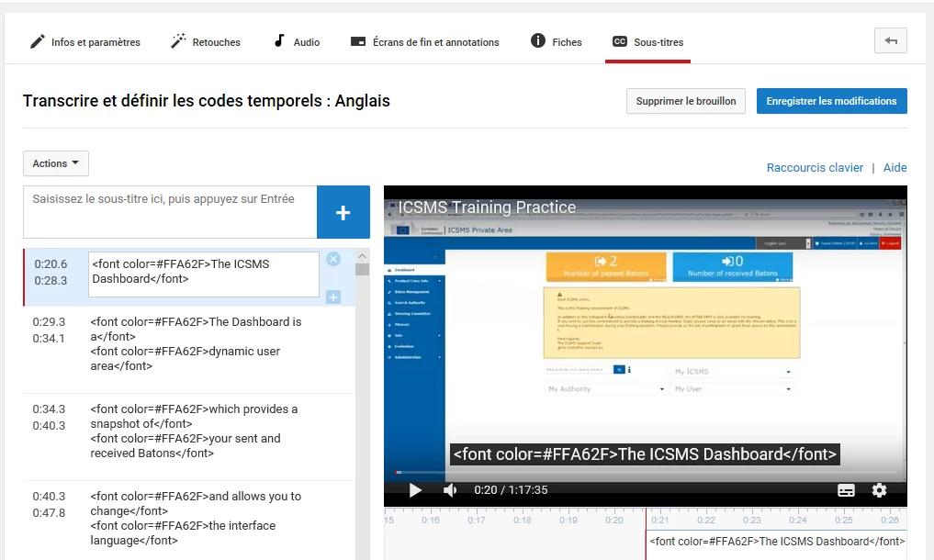This screenshot has height=560, width=934.
Task: Click the subtitle list scrollbar thumb
Action: coord(362,269)
